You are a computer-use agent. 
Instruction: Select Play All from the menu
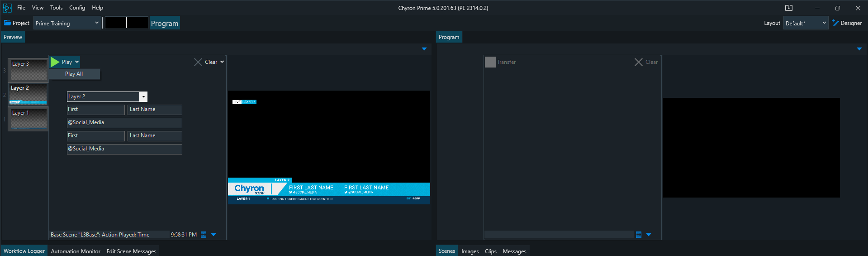(74, 74)
